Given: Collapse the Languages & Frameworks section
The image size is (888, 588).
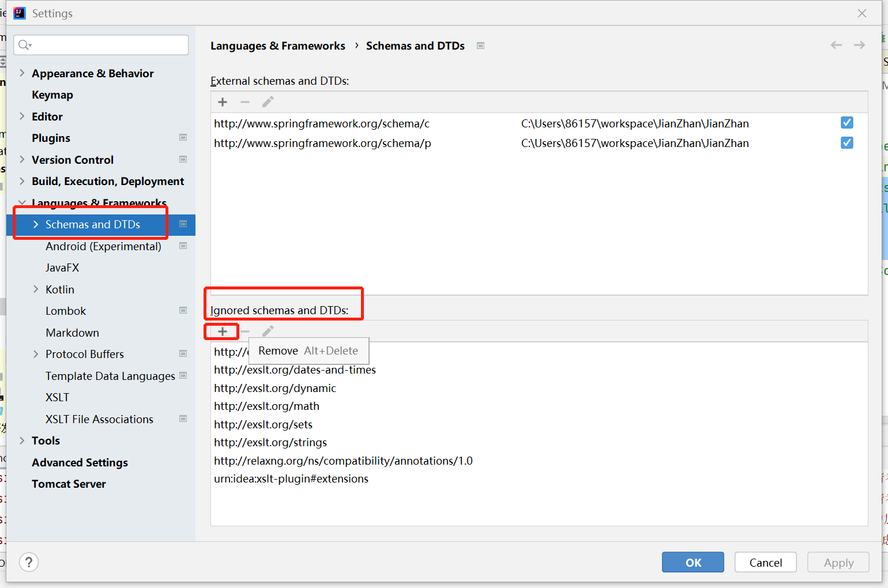Looking at the screenshot, I should 21,202.
